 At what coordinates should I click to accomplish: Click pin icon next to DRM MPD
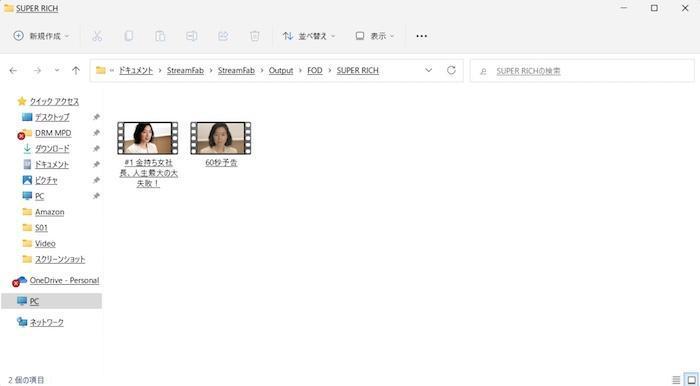96,133
